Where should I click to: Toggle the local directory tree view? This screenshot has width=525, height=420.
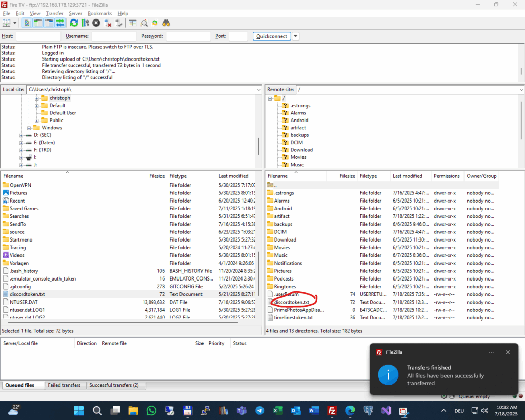pyautogui.click(x=37, y=23)
